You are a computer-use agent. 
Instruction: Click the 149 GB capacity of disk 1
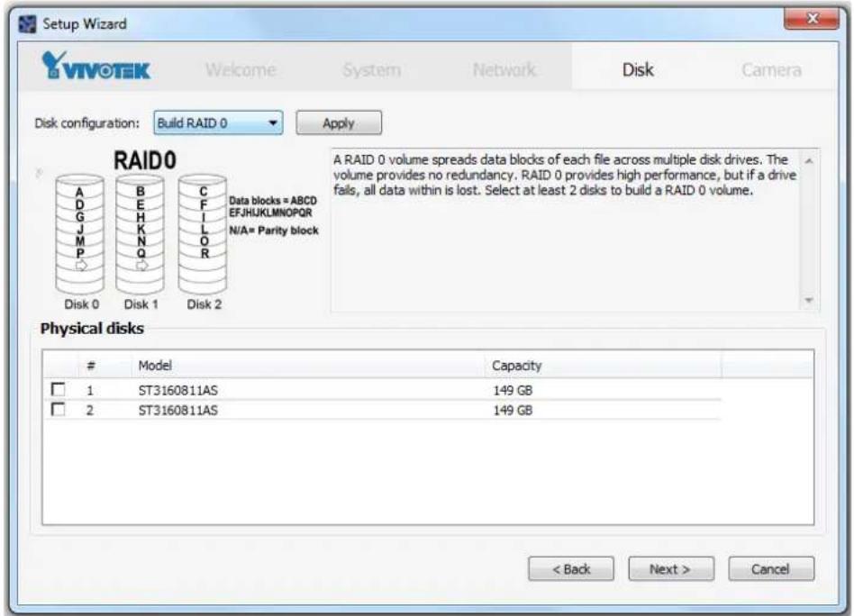(513, 390)
